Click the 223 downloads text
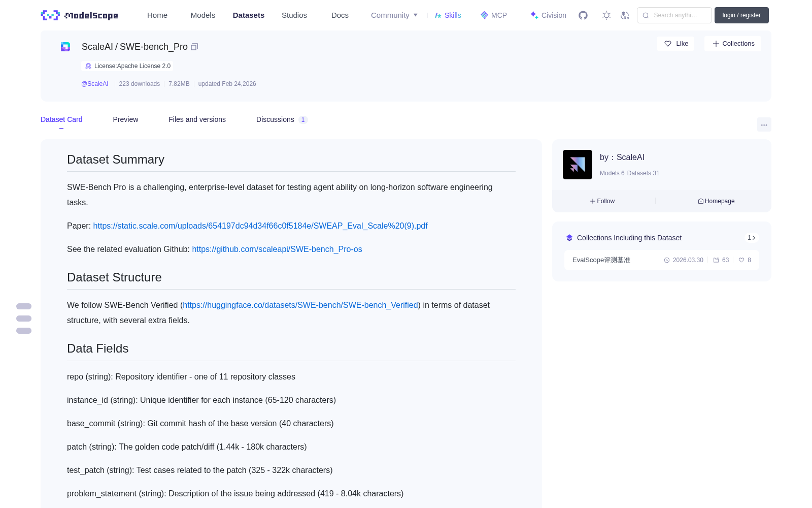Screen dimensions: 812x508 click(140, 84)
